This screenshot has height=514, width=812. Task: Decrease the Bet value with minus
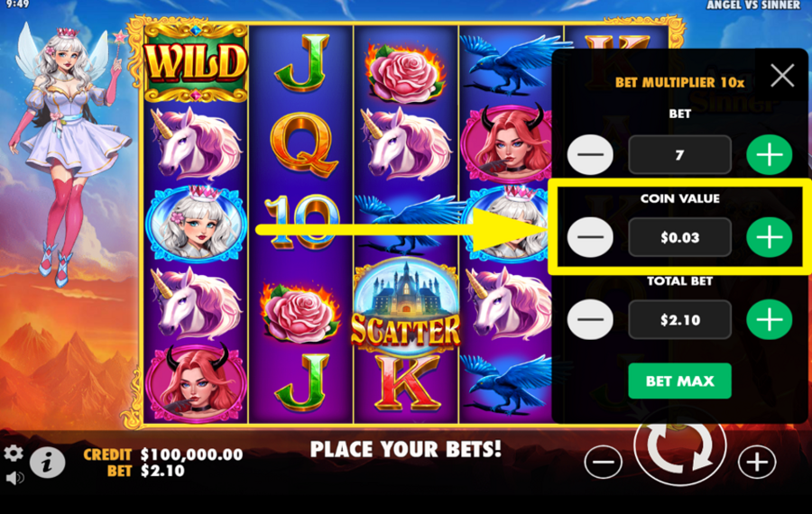coord(590,155)
